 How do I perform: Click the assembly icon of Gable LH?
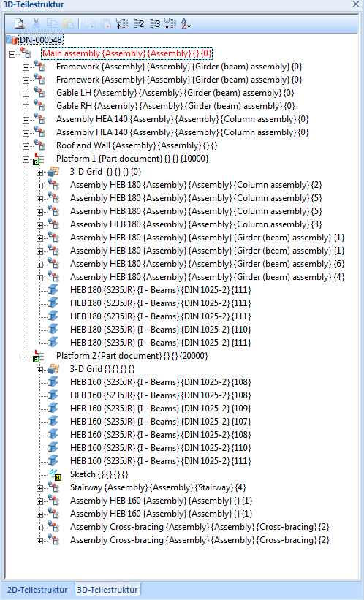[x=39, y=93]
